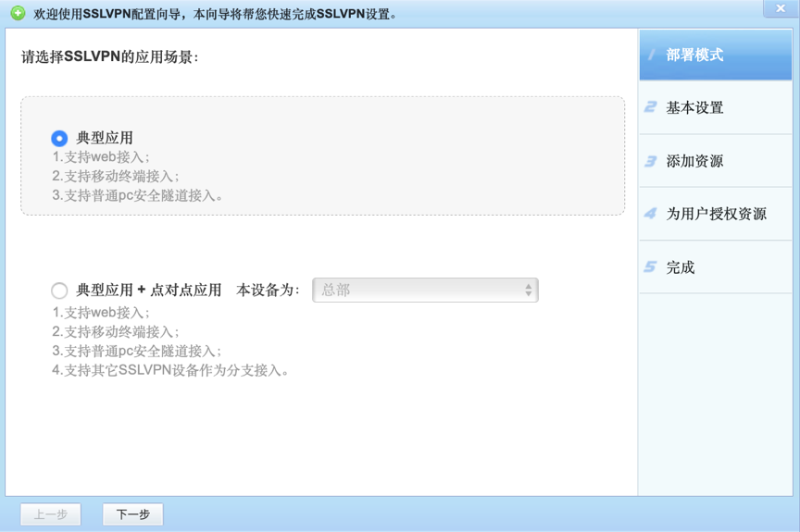Viewport: 800px width, 532px height.
Task: Go to the 完成 step
Action: click(x=716, y=267)
